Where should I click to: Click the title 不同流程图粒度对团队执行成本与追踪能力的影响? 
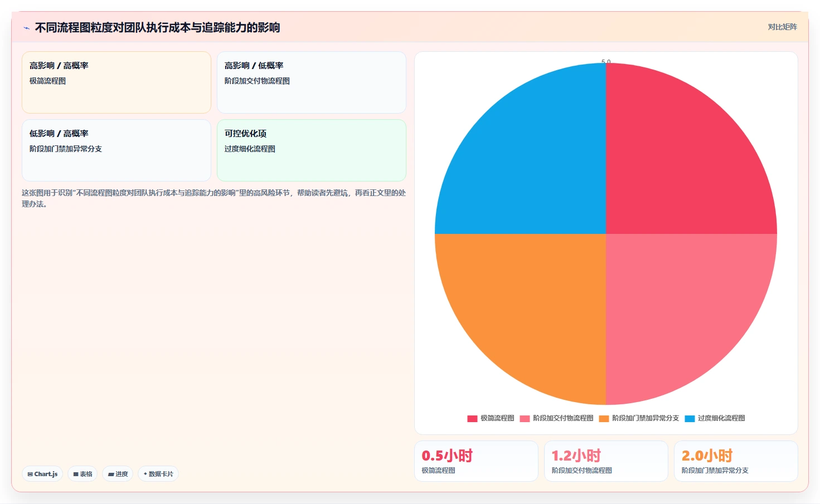click(158, 27)
